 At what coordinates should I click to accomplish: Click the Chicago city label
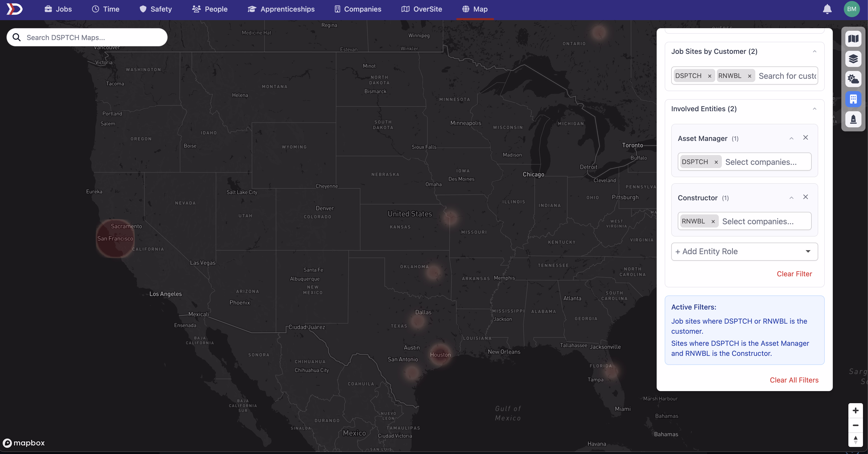pos(533,174)
